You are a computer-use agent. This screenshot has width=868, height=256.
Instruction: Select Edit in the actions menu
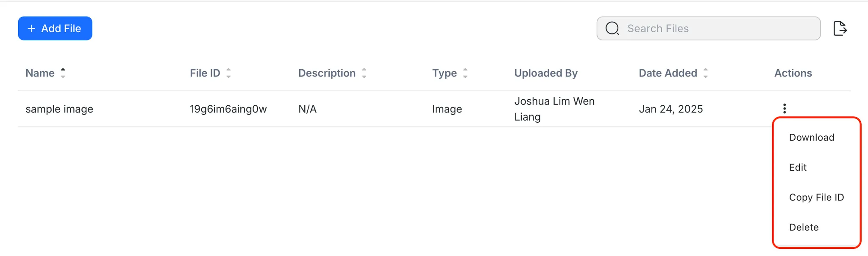pyautogui.click(x=798, y=167)
